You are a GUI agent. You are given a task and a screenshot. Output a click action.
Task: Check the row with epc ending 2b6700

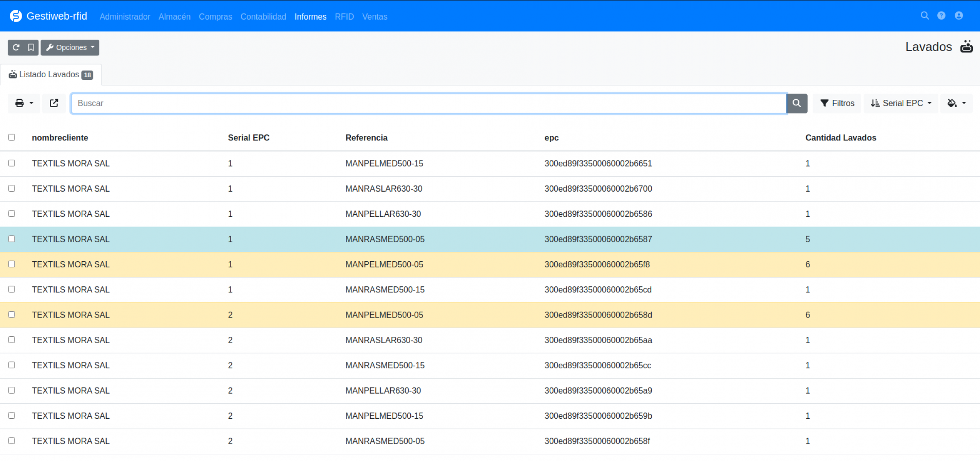pos(12,188)
